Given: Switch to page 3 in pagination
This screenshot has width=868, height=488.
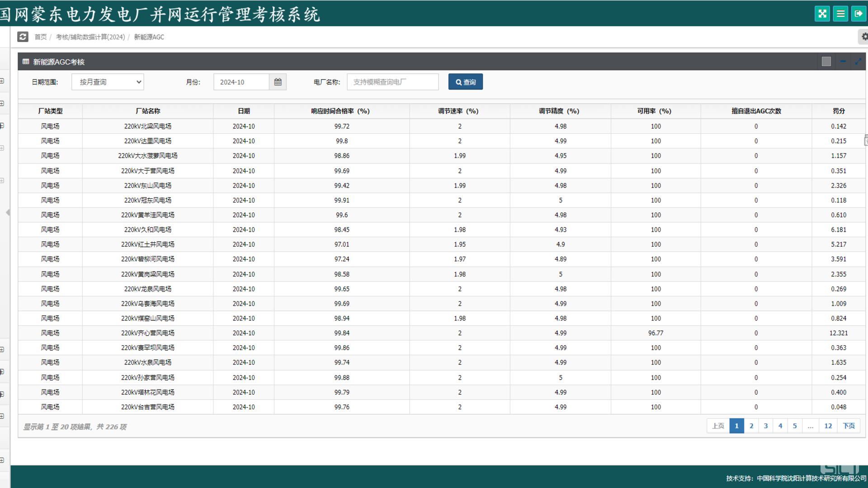Looking at the screenshot, I should coord(765,426).
